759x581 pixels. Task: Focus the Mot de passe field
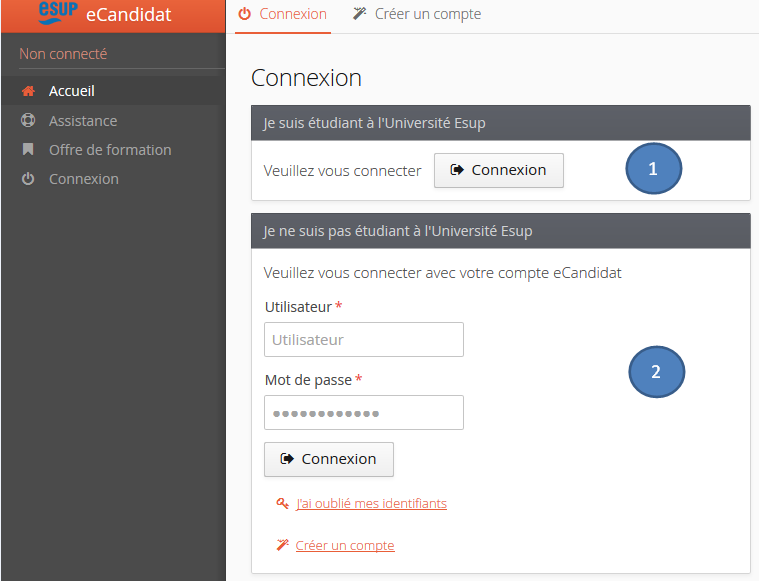click(364, 413)
